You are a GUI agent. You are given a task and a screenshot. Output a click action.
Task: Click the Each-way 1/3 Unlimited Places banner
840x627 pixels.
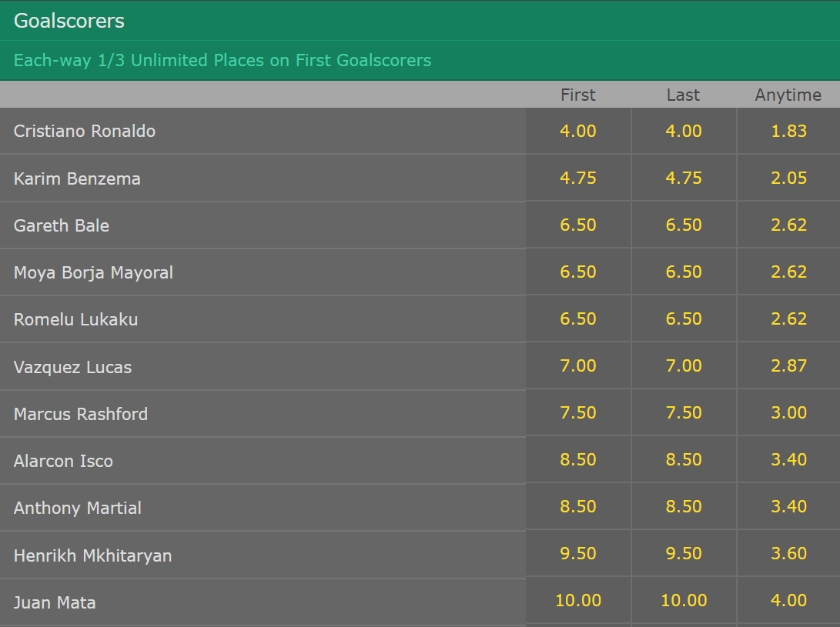(x=223, y=60)
